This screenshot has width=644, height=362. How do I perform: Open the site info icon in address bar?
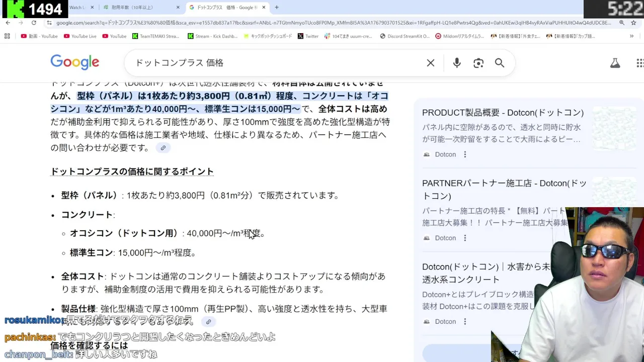click(x=49, y=23)
